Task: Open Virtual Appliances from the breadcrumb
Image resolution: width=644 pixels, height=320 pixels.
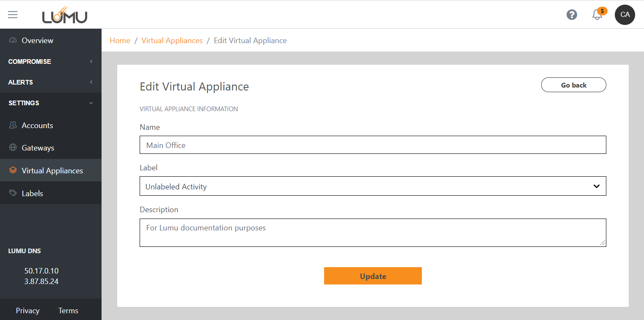Action: pos(172,40)
